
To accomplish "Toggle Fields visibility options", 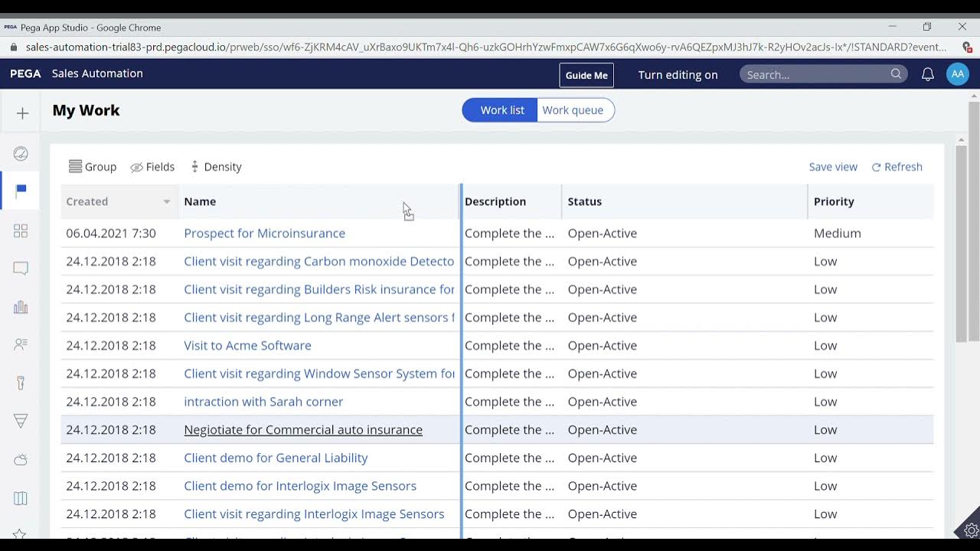I will (152, 167).
